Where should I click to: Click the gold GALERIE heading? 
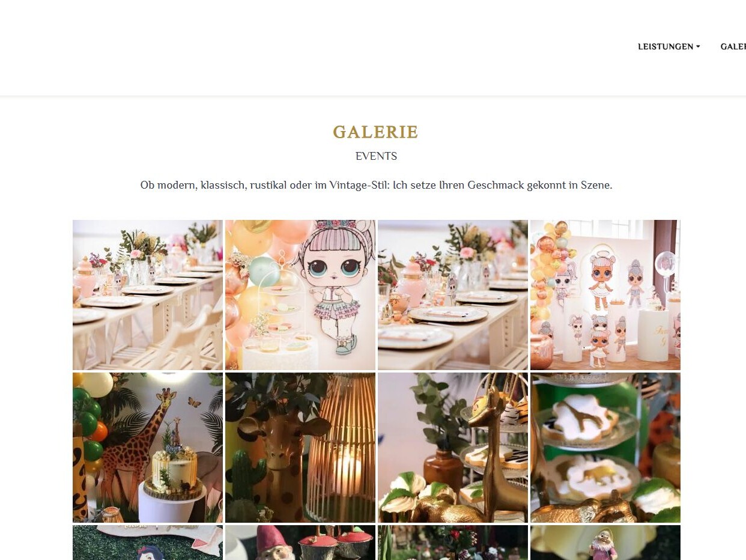click(375, 132)
